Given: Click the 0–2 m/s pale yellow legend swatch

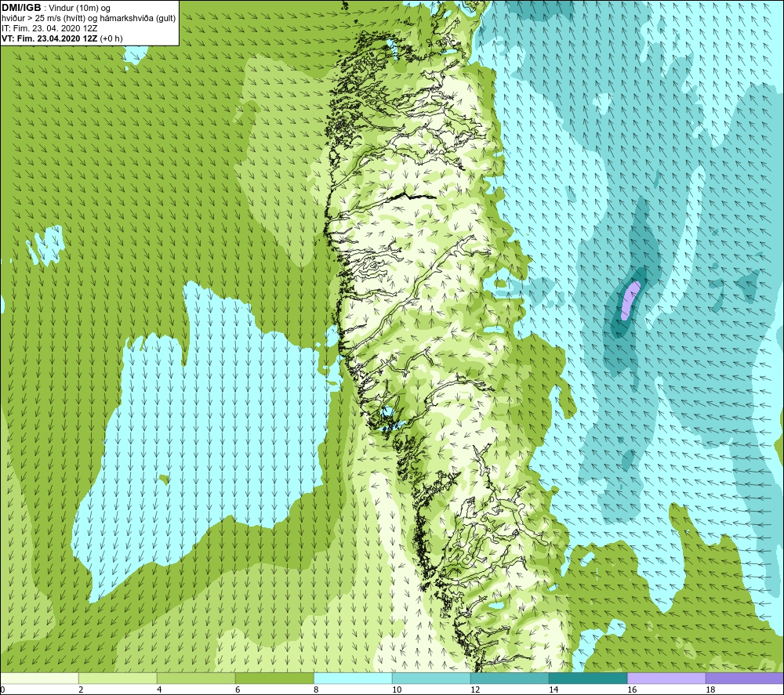Looking at the screenshot, I should click(39, 678).
